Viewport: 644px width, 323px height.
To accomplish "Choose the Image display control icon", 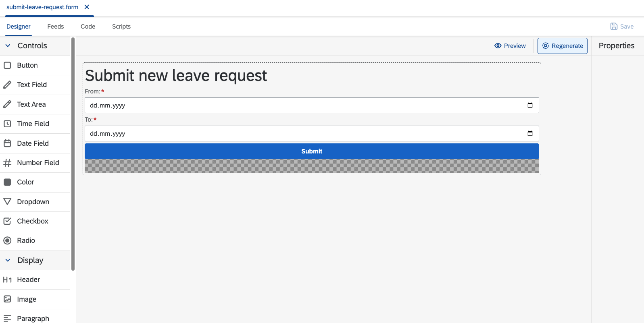I will pos(7,299).
